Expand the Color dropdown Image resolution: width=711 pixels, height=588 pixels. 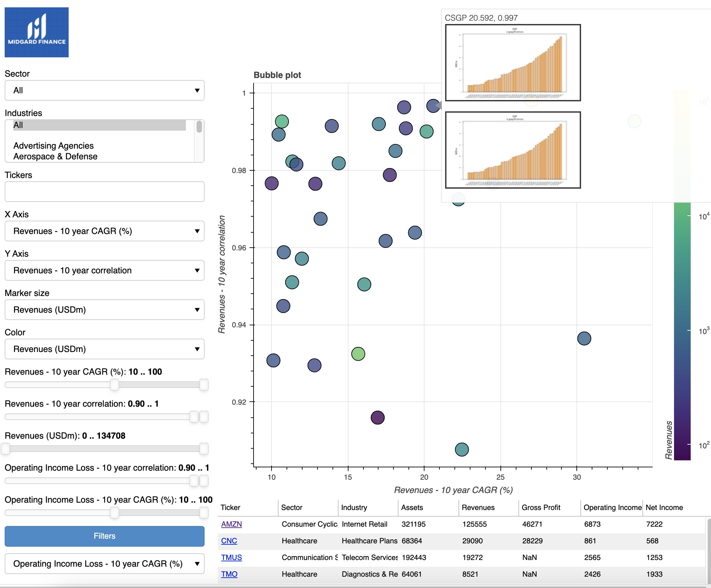(104, 349)
